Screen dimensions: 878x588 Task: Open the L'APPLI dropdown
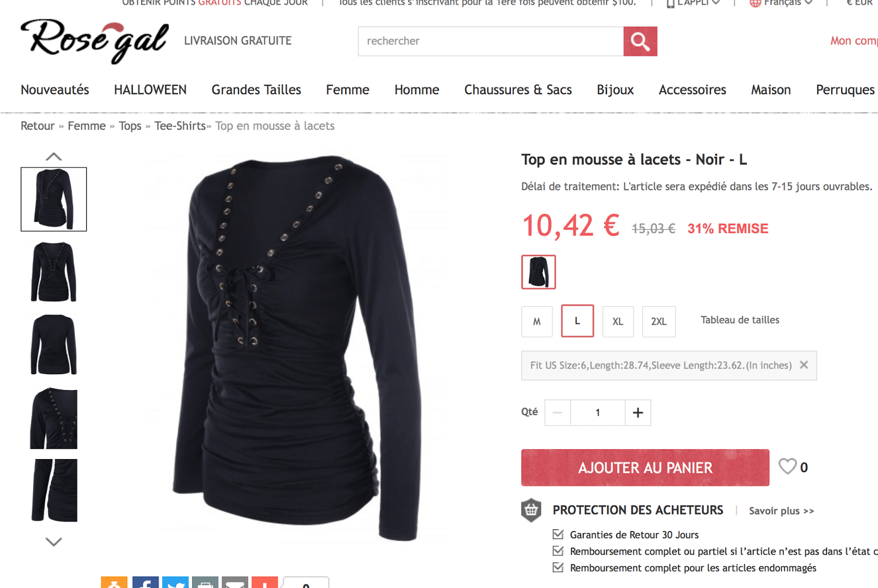[693, 3]
